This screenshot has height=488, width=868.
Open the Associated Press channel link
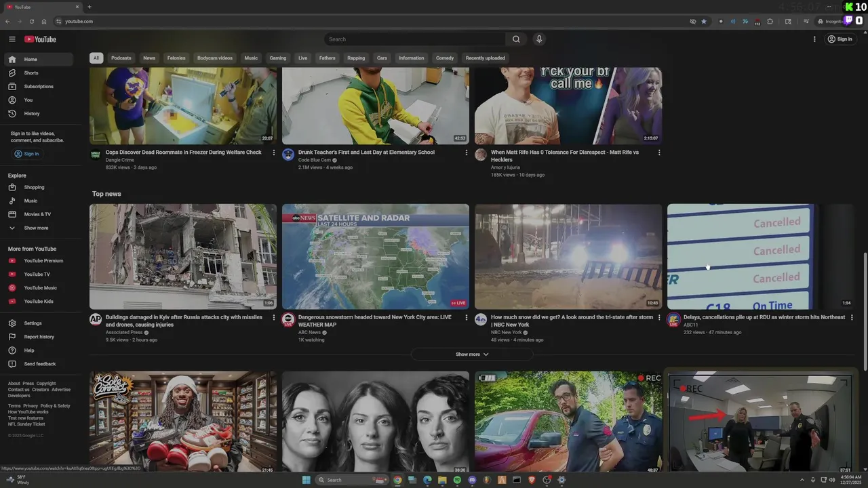point(124,333)
